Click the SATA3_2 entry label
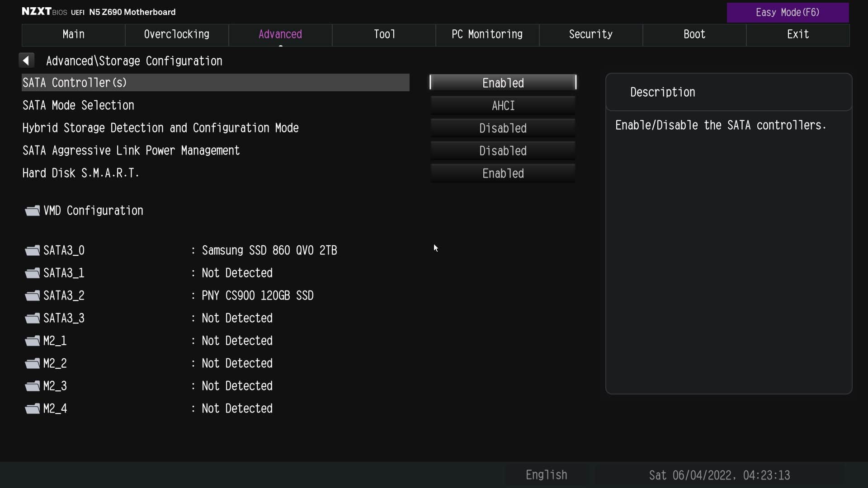 click(64, 296)
